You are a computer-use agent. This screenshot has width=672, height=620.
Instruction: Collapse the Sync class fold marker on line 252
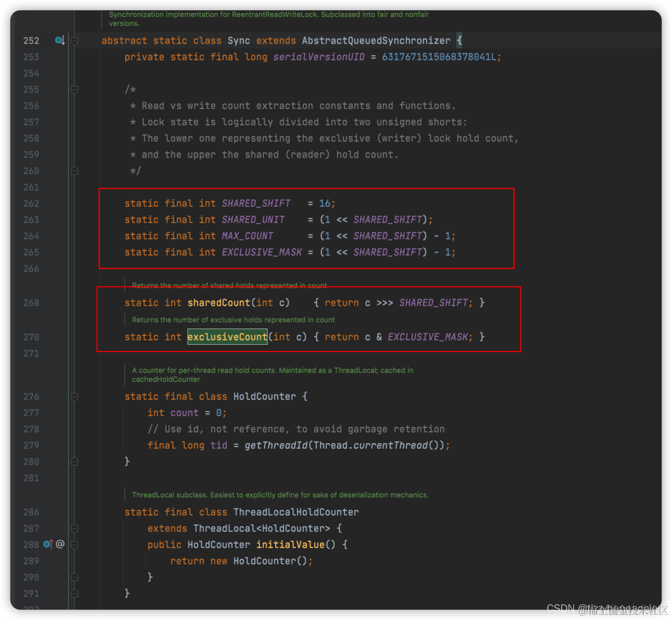click(74, 41)
